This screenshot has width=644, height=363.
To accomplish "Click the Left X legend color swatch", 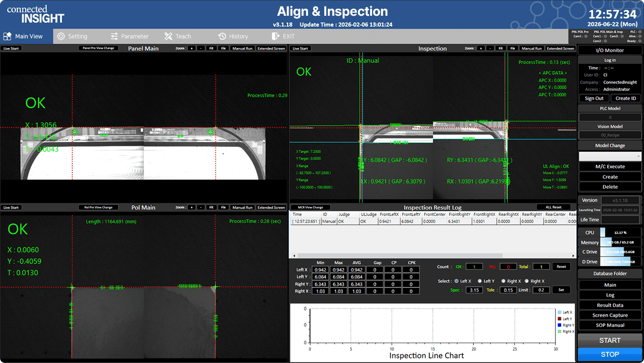I will pos(559,312).
